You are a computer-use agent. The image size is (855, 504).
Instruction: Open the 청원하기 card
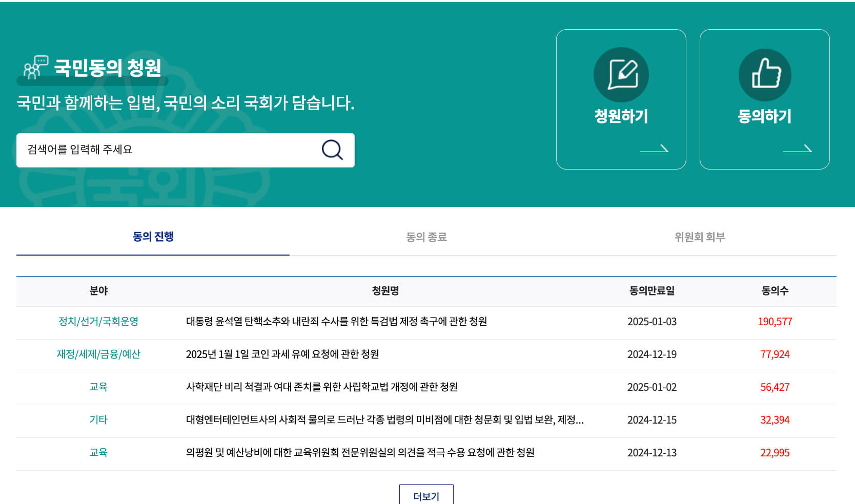coord(621,99)
